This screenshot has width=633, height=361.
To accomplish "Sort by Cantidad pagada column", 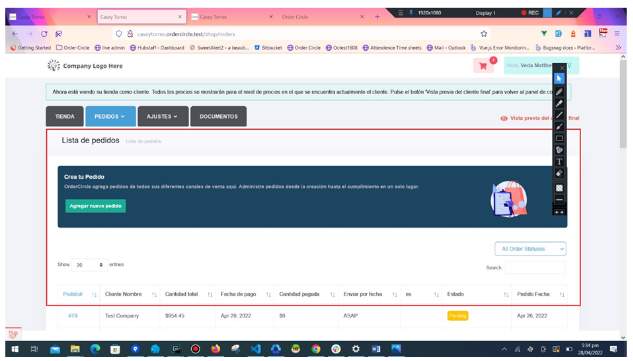I will pyautogui.click(x=306, y=294).
